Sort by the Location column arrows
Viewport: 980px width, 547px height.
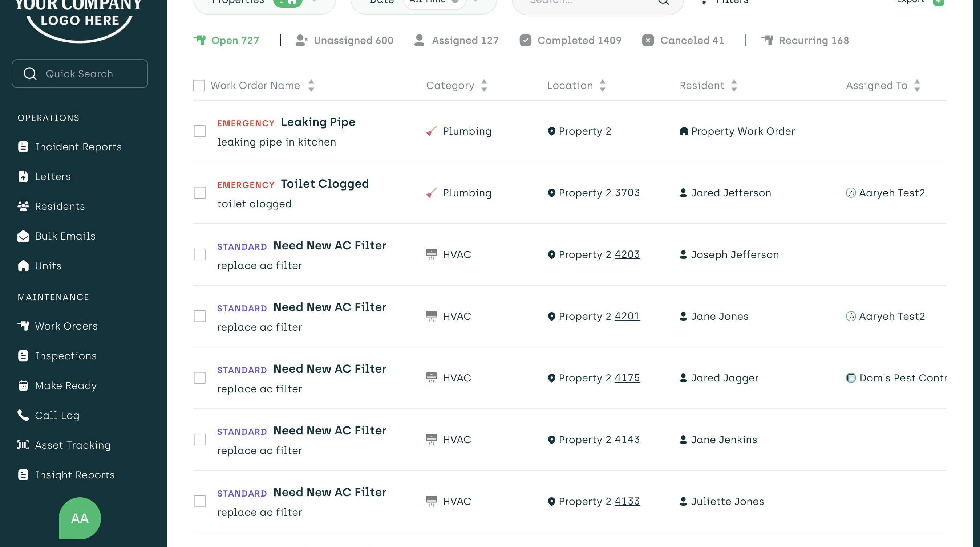[x=603, y=86]
